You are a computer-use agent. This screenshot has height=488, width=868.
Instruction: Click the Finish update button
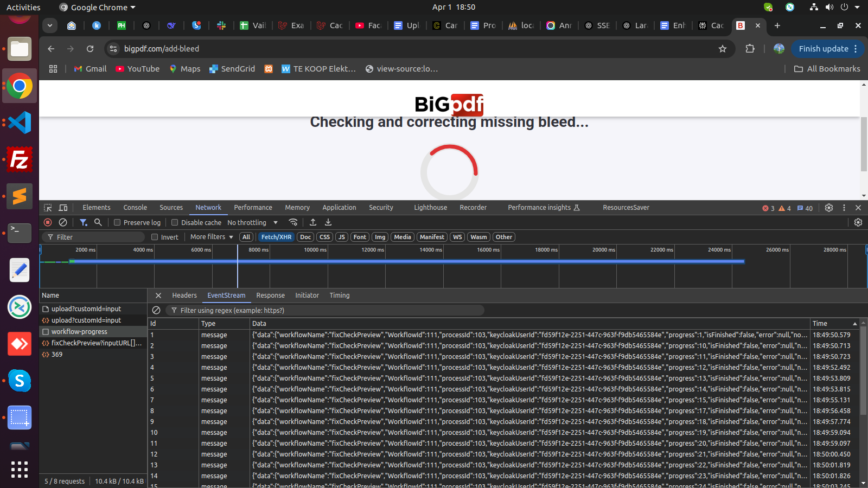point(823,49)
